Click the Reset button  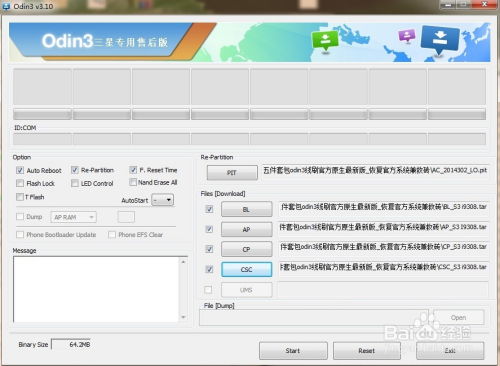[x=367, y=351]
